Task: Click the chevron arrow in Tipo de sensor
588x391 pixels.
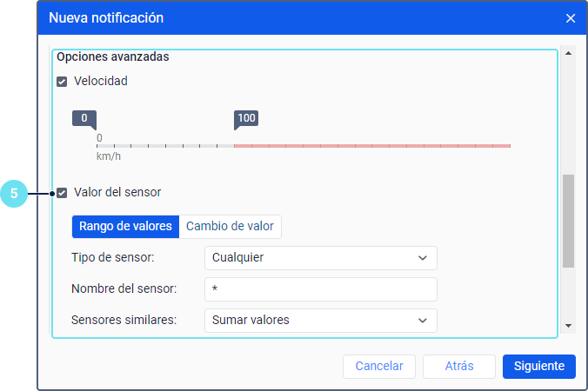Action: pyautogui.click(x=423, y=257)
